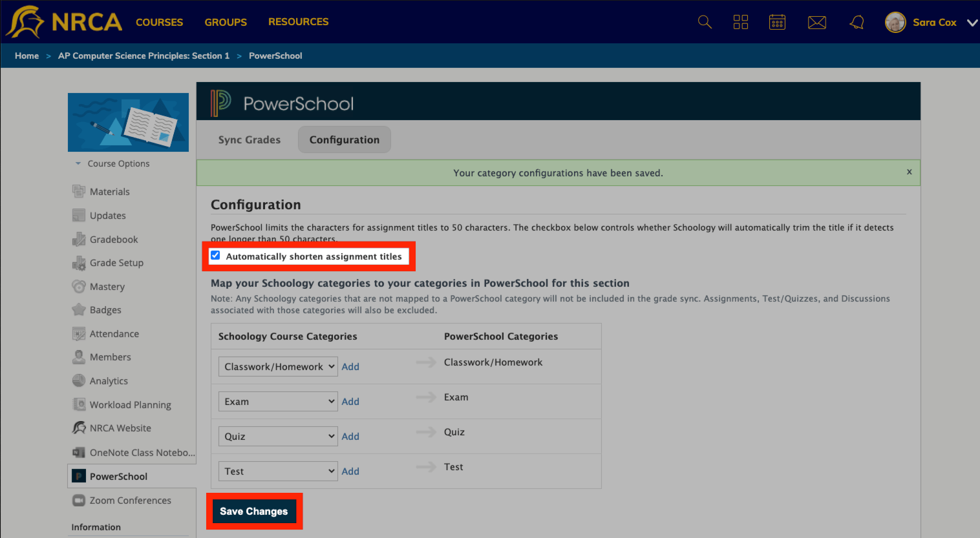Click Sara Cox profile avatar
The width and height of the screenshot is (980, 538).
895,22
